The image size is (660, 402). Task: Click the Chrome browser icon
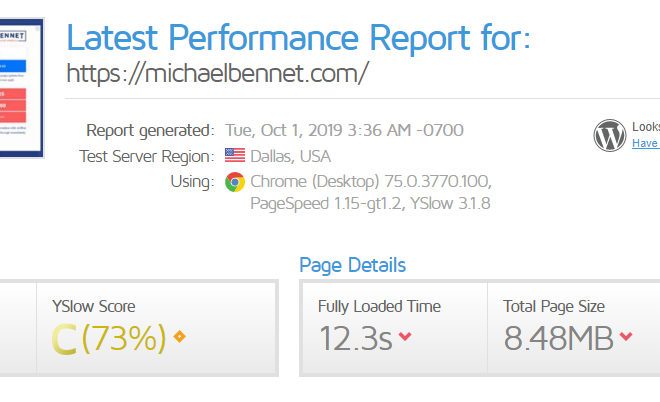point(235,182)
